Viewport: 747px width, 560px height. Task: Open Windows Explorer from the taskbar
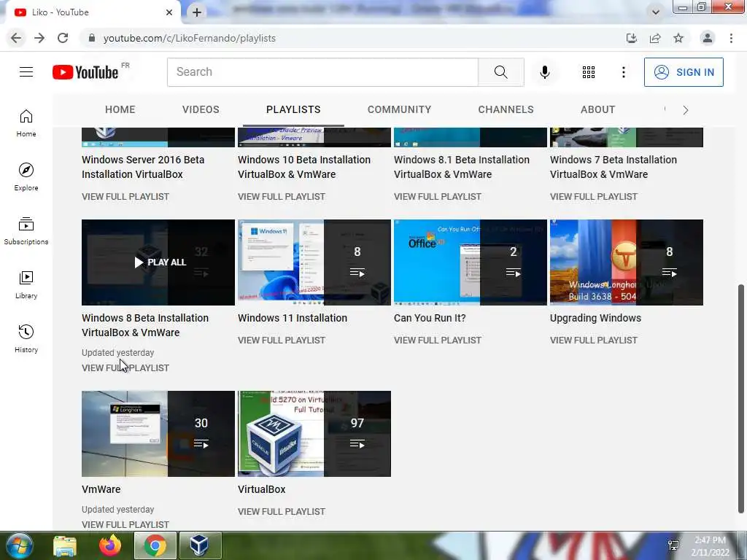coord(65,545)
